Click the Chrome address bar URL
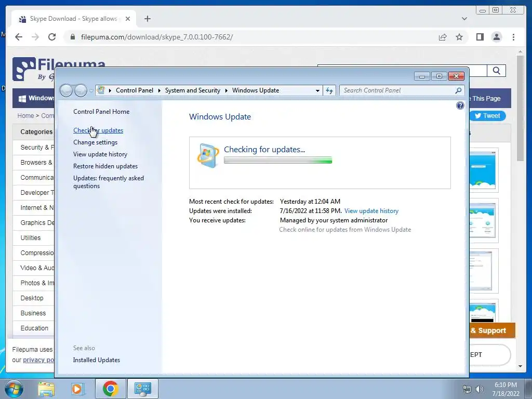 point(157,37)
